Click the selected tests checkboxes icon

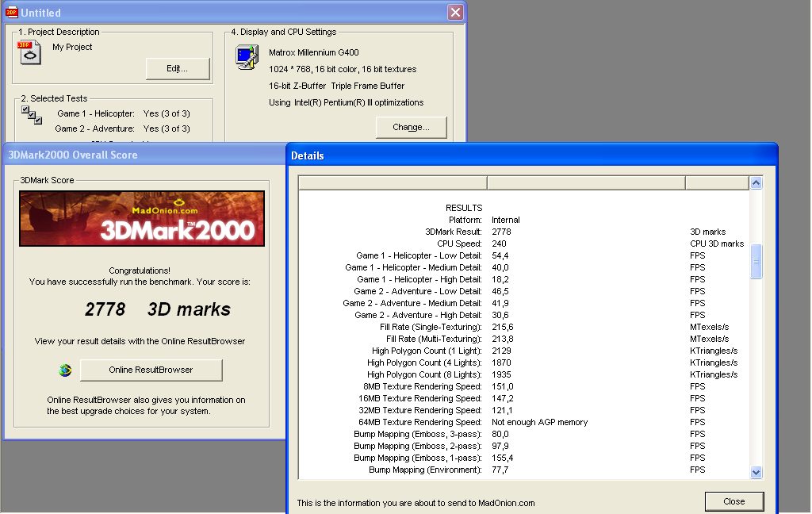[x=32, y=114]
